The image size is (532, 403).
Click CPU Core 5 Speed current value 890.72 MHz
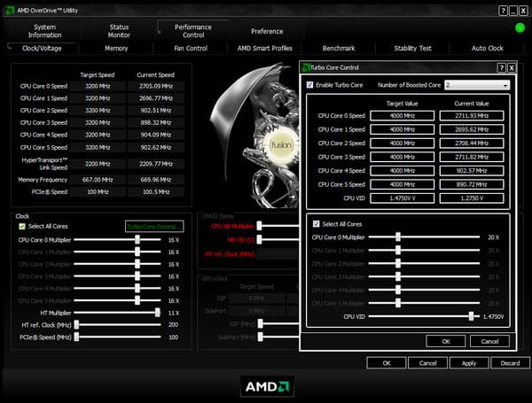[x=472, y=184]
